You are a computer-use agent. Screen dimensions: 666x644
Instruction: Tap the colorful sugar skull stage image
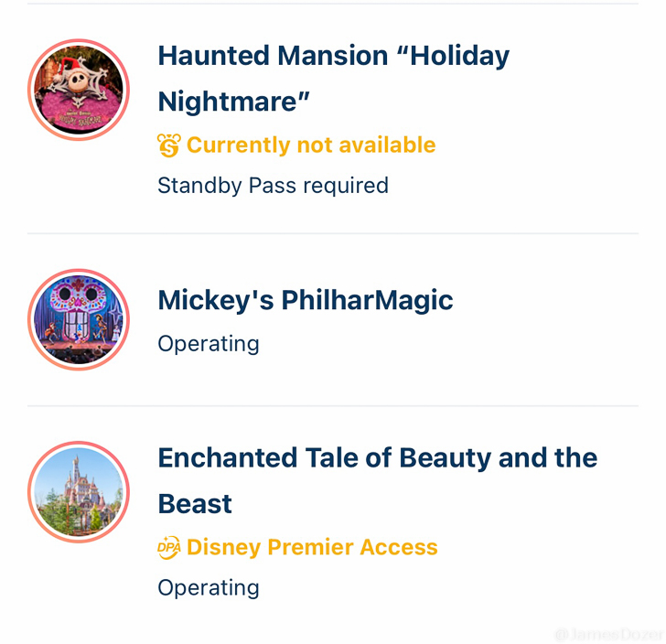click(x=79, y=319)
